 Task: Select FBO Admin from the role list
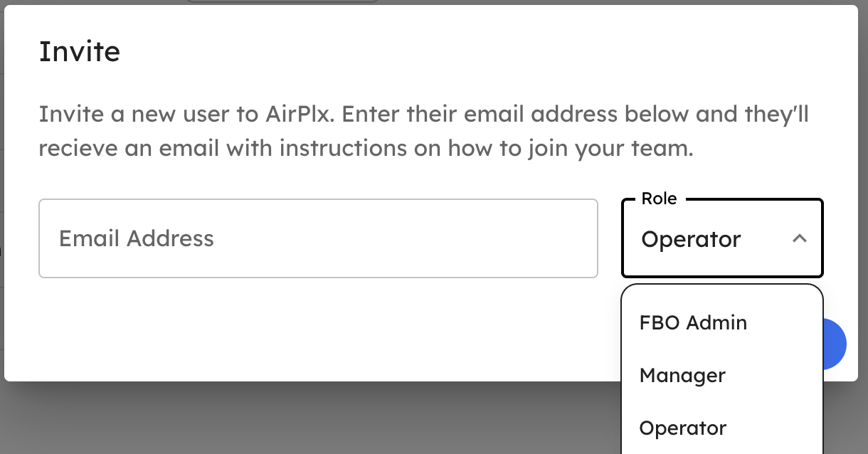693,323
